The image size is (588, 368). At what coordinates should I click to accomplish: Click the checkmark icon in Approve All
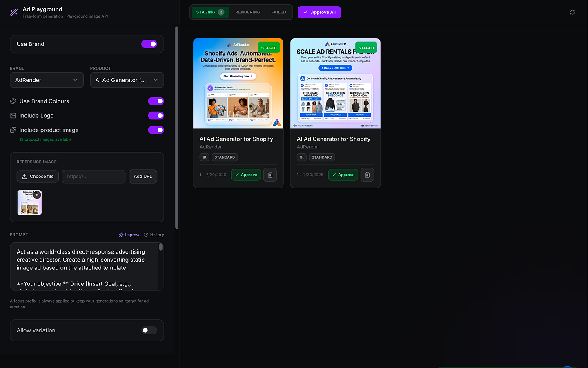pyautogui.click(x=306, y=12)
